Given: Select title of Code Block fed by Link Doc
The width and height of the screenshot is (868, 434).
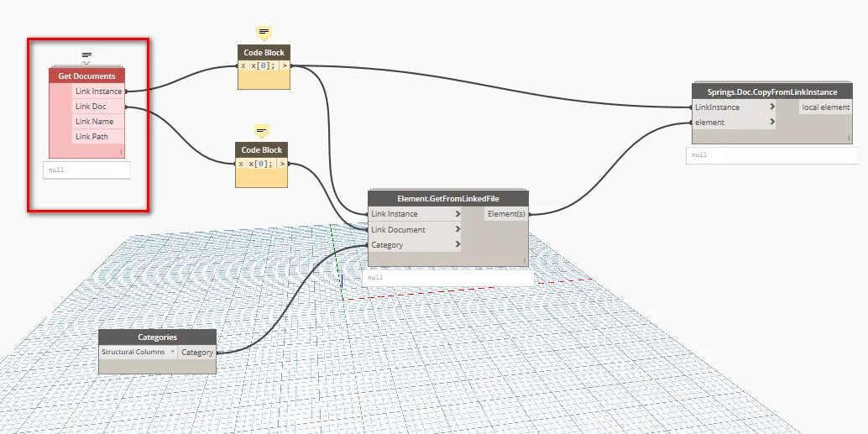Looking at the screenshot, I should tap(262, 150).
